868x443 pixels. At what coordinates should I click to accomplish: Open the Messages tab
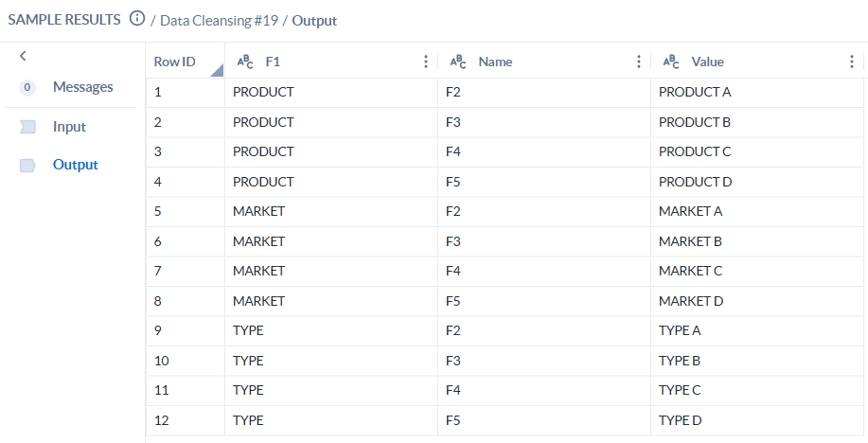(x=82, y=87)
